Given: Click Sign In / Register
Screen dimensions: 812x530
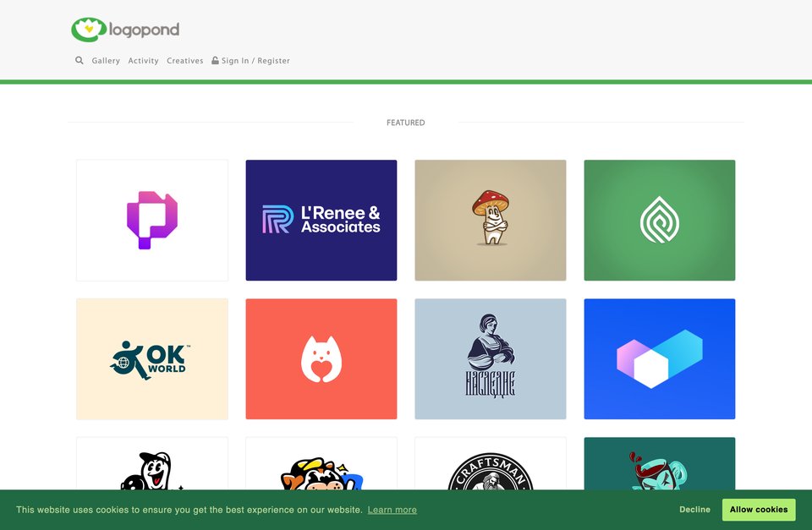Looking at the screenshot, I should pyautogui.click(x=250, y=61).
